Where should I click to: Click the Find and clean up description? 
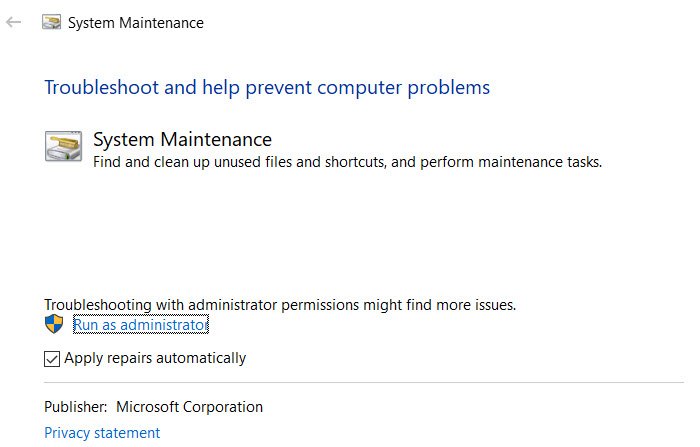(x=250, y=161)
